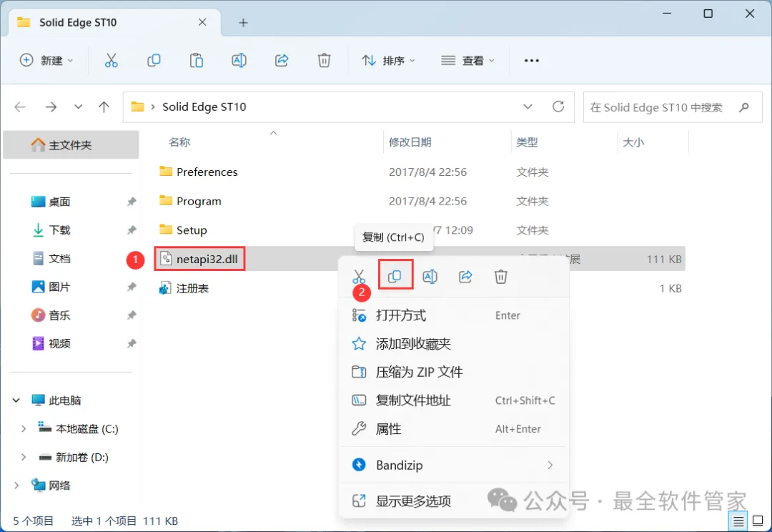Screen dimensions: 772x532
Task: Switch to details view in status bar
Action: tap(738, 521)
